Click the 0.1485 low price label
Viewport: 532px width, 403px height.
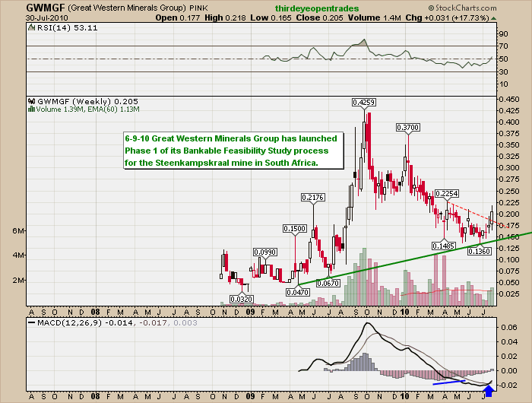tap(443, 246)
